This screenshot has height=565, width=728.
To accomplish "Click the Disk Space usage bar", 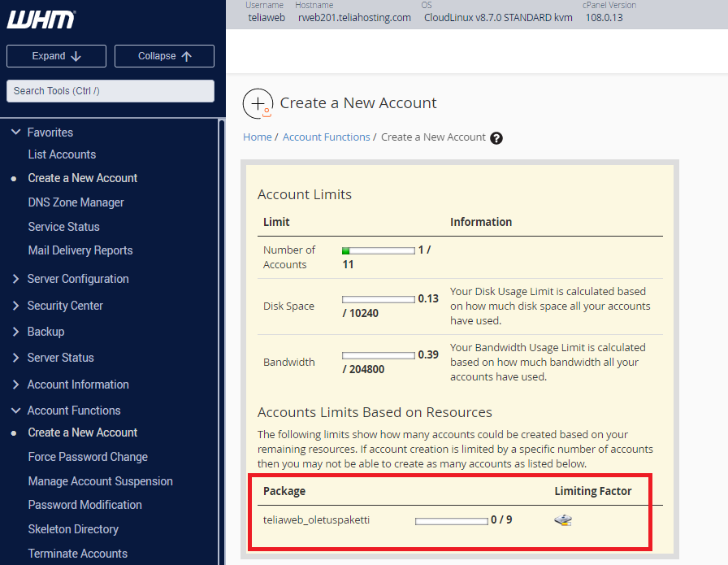I will (379, 300).
